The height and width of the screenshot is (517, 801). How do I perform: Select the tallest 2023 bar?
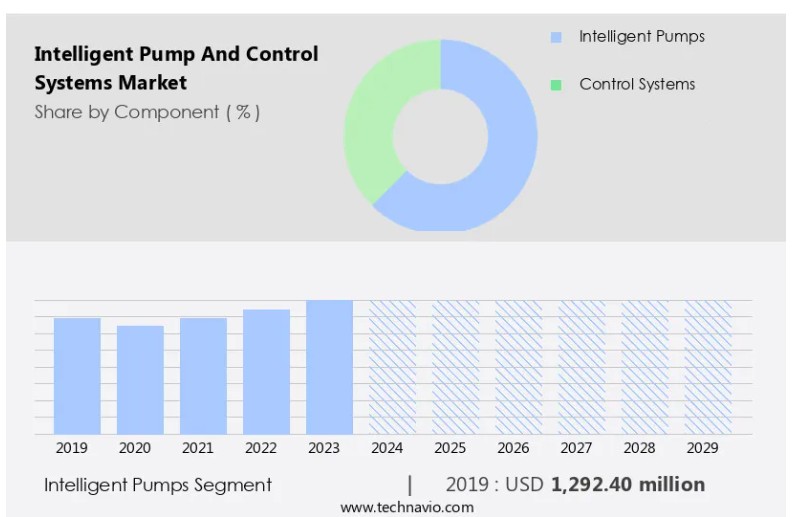(x=329, y=367)
